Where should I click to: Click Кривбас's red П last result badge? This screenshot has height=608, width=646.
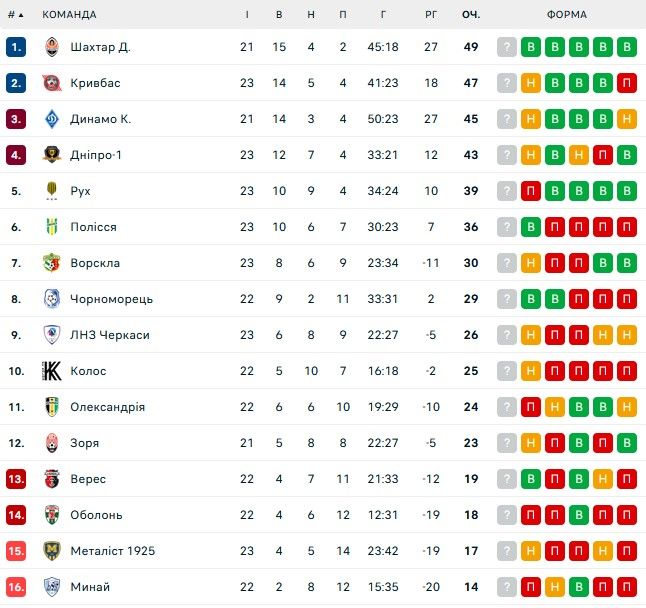tap(627, 83)
